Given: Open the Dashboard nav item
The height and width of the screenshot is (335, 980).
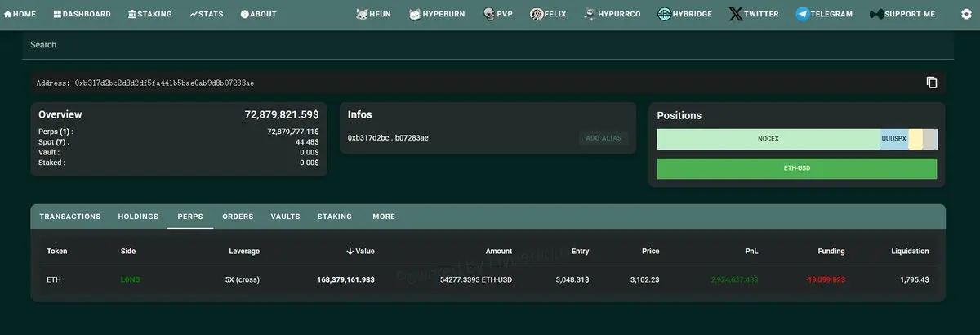Looking at the screenshot, I should pyautogui.click(x=82, y=14).
